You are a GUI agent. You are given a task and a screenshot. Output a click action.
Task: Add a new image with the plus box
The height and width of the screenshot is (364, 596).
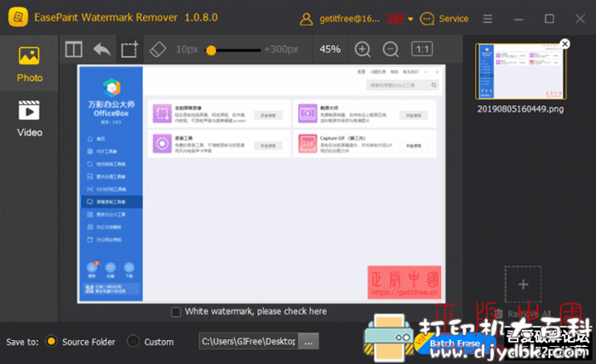[x=523, y=284]
